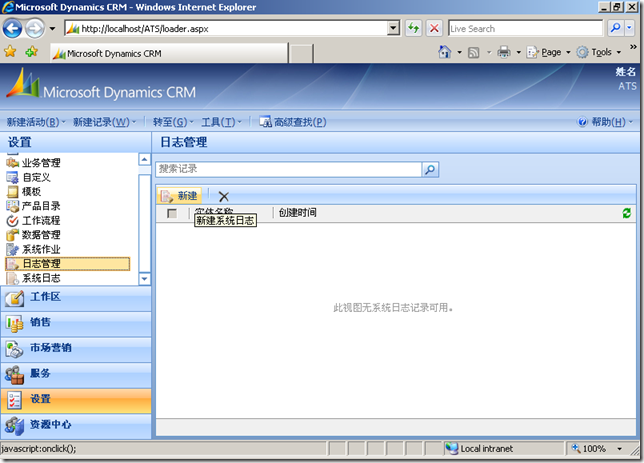The image size is (644, 463).
Task: Open the Tools menu in IE
Action: [x=598, y=52]
